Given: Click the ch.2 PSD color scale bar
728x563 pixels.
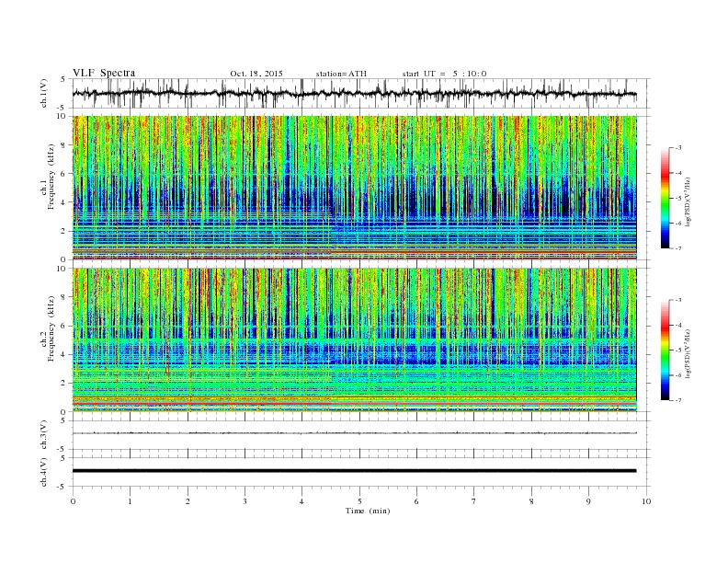Looking at the screenshot, I should point(665,350).
